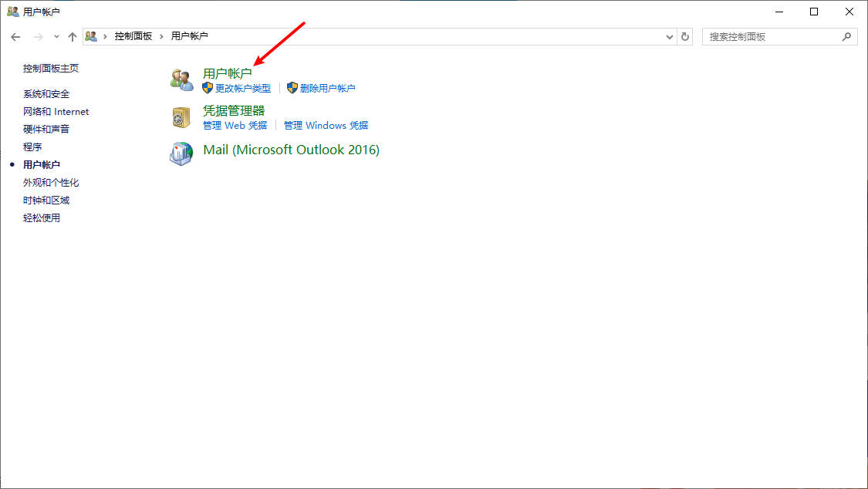Go up one level with up arrow
The image size is (868, 489).
[73, 37]
